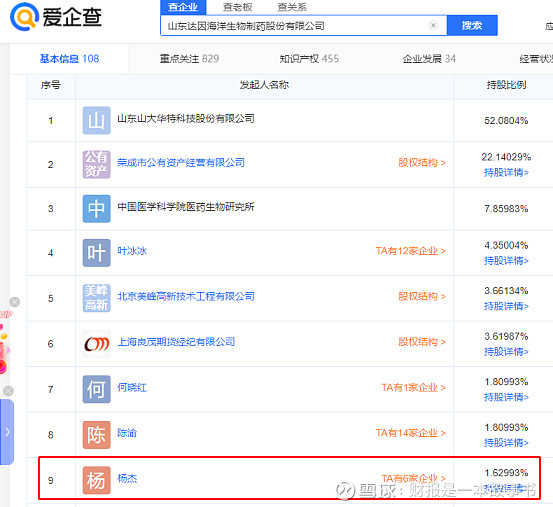This screenshot has height=507, width=553.
Task: Switch to the 查企业 tab
Action: [183, 7]
